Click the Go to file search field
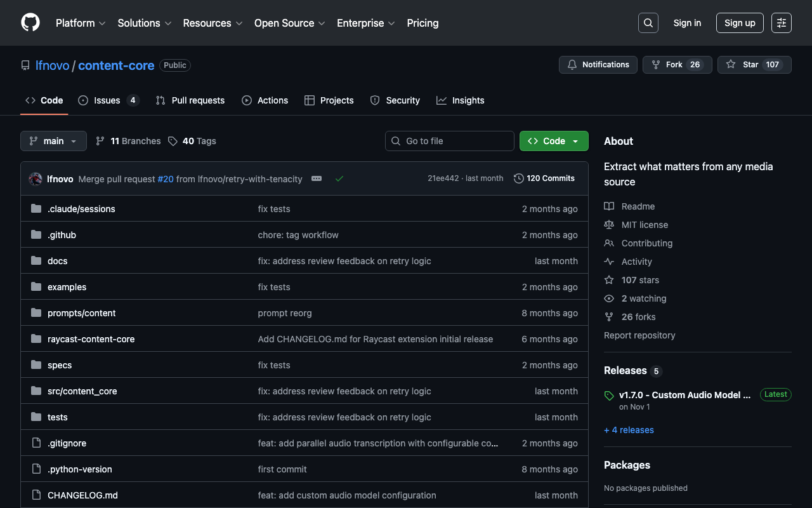The image size is (812, 508). [449, 141]
